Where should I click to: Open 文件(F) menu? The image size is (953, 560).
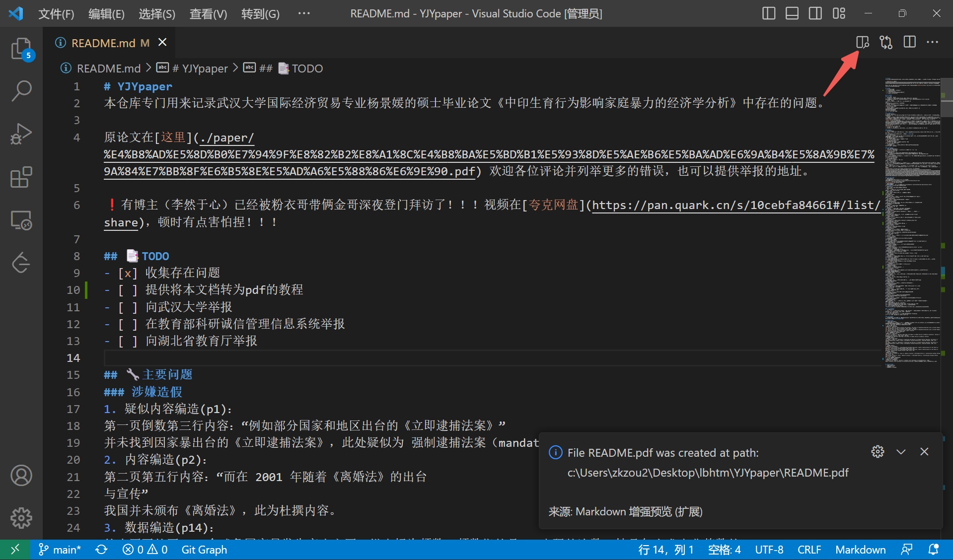(56, 13)
